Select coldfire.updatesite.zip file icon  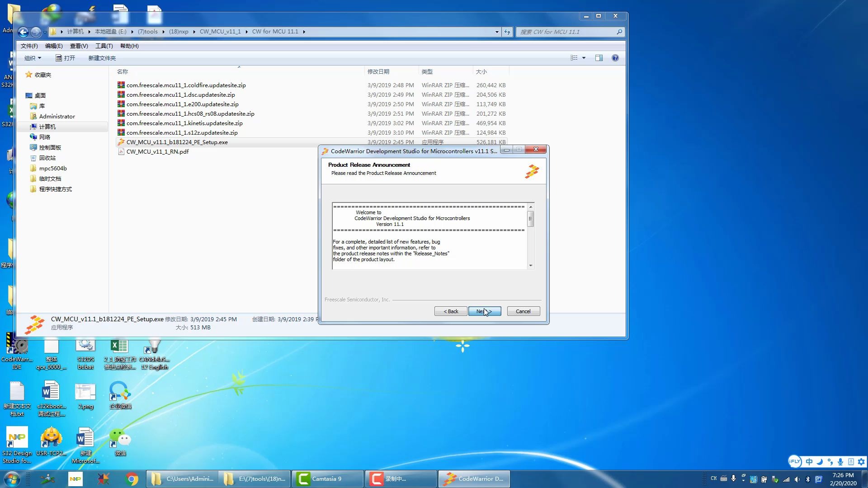(121, 85)
